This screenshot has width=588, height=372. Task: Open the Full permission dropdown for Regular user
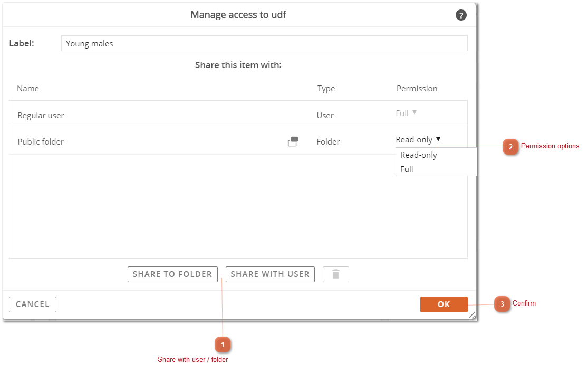[406, 113]
